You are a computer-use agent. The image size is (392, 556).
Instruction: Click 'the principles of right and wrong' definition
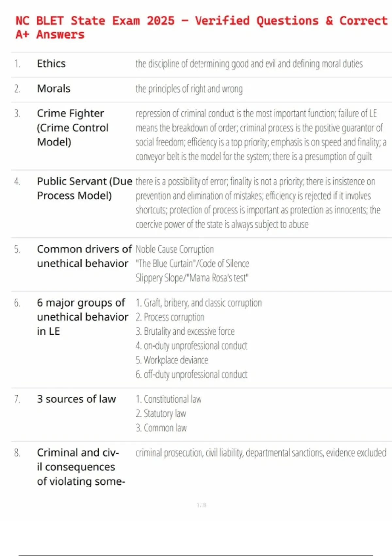(189, 89)
